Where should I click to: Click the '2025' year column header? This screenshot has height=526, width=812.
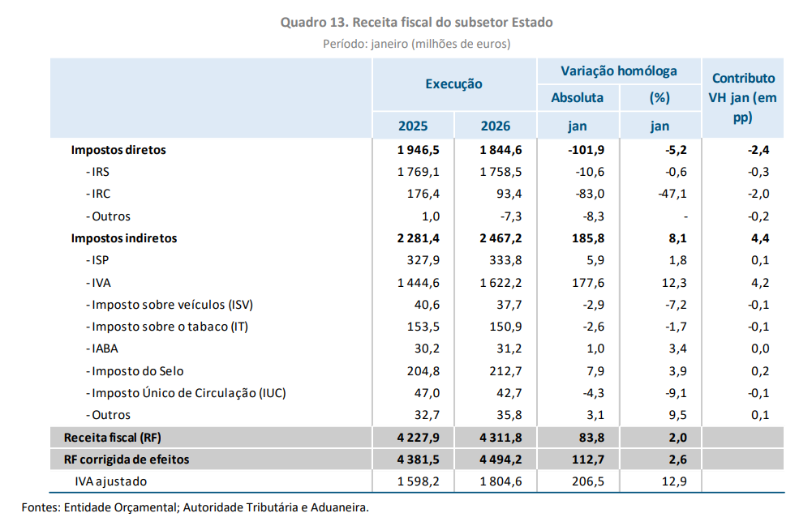[x=413, y=126]
